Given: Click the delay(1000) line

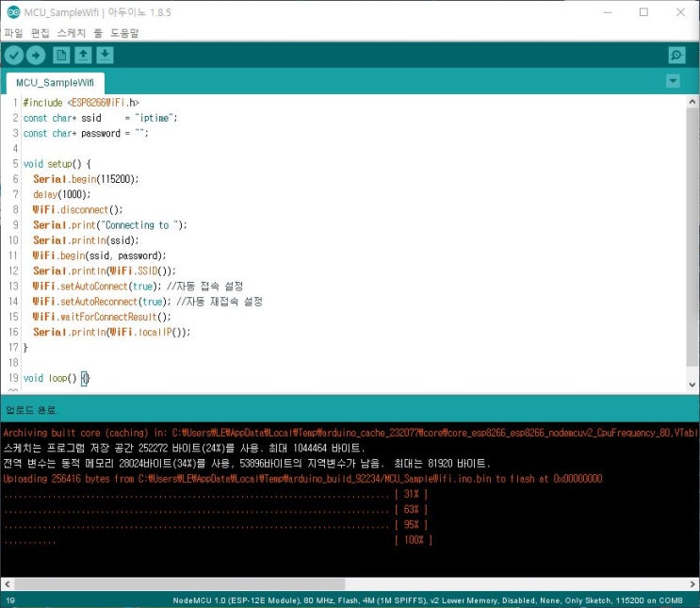Looking at the screenshot, I should (61, 194).
